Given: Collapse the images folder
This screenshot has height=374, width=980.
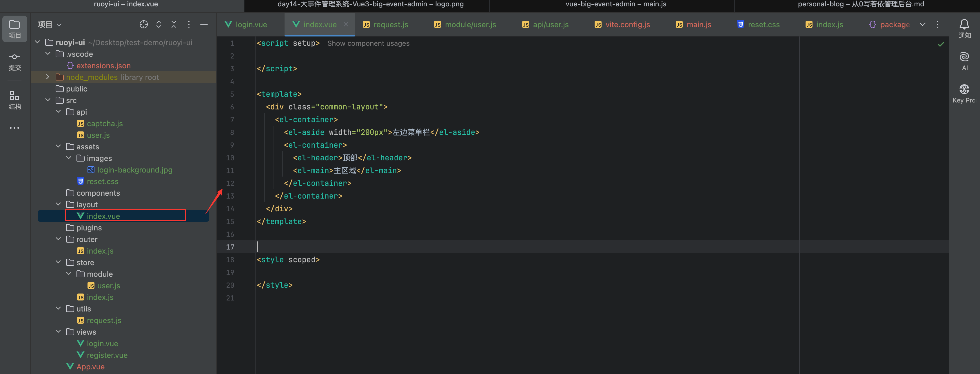Looking at the screenshot, I should (x=69, y=158).
